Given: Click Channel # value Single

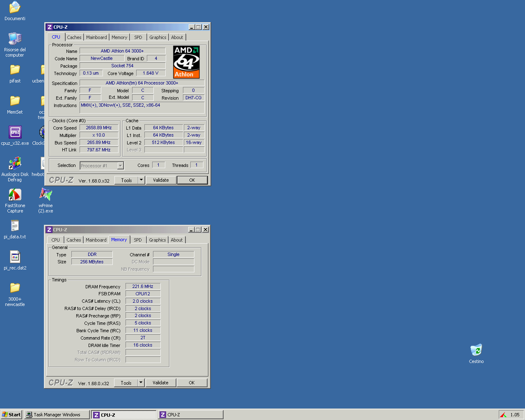Looking at the screenshot, I should point(173,254).
